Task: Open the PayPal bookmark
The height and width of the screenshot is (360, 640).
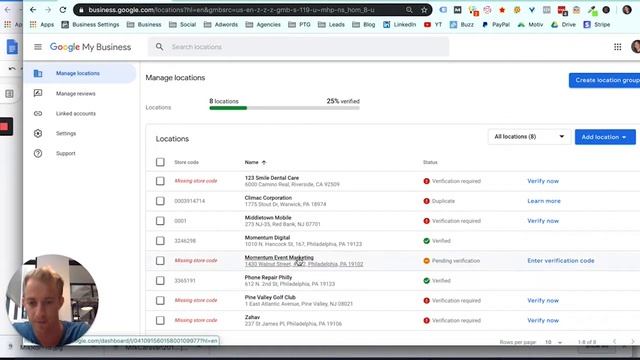Action: coord(496,24)
